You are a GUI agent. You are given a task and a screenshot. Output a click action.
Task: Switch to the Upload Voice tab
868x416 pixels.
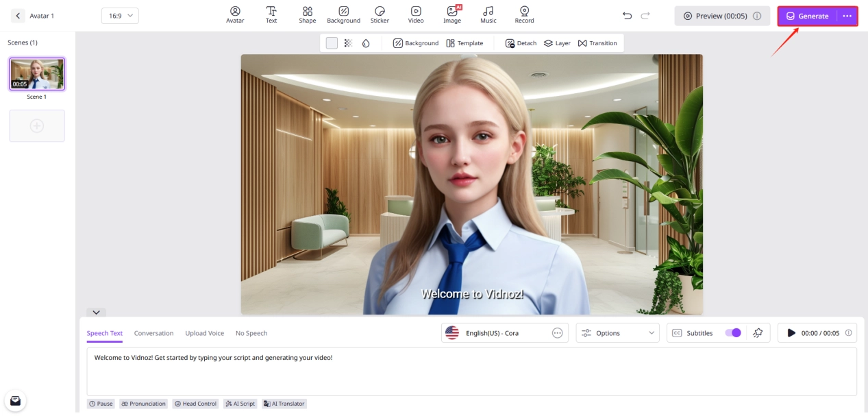coord(204,333)
